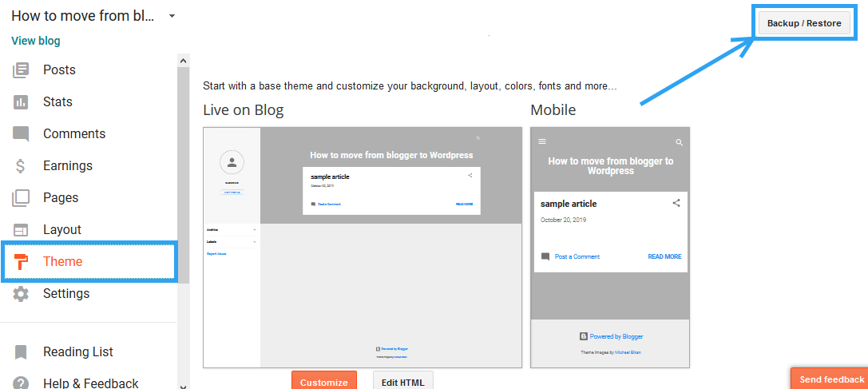
Task: Click sidebar scrollbar up arrow
Action: [x=183, y=60]
